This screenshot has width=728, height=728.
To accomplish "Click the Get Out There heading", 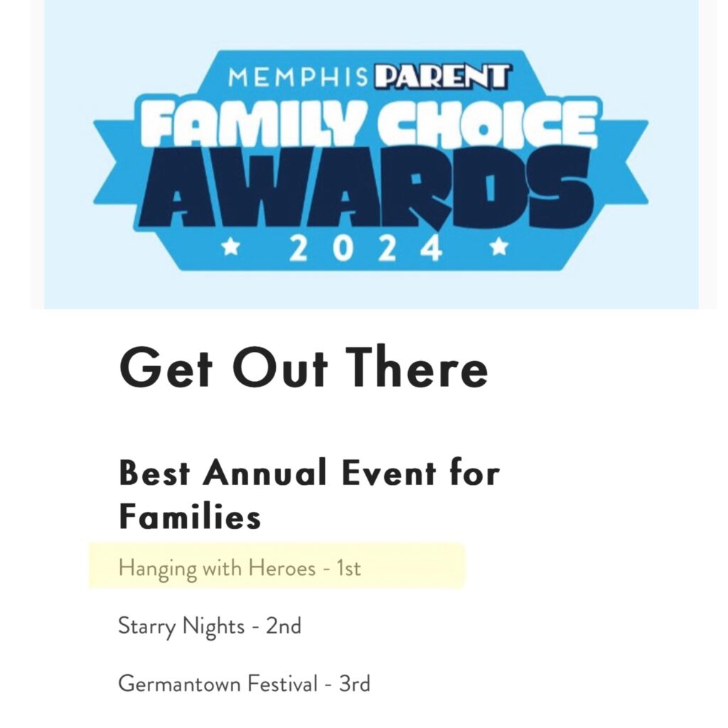I will 304,368.
